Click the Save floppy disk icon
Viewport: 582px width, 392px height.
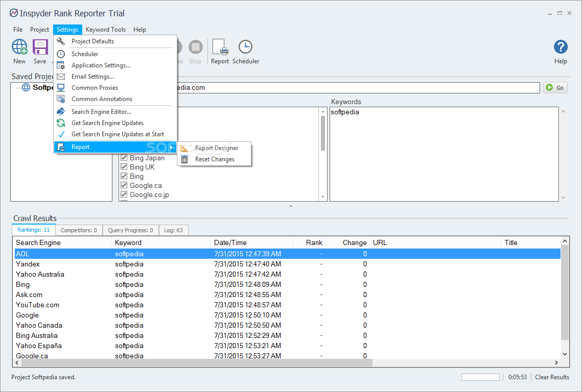[40, 47]
